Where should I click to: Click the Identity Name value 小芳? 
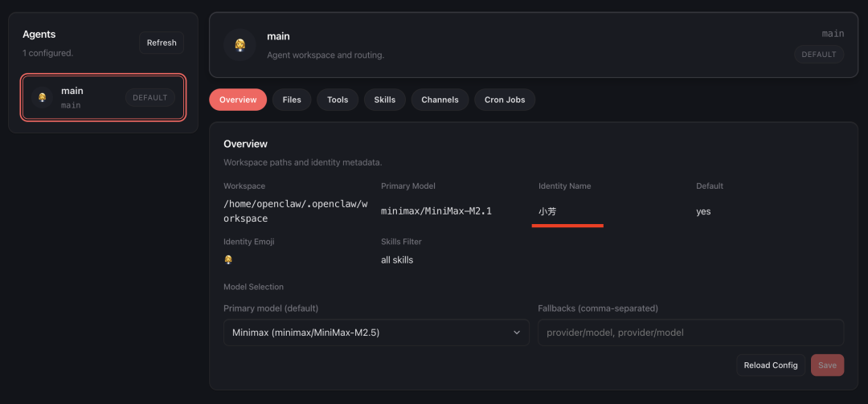547,211
